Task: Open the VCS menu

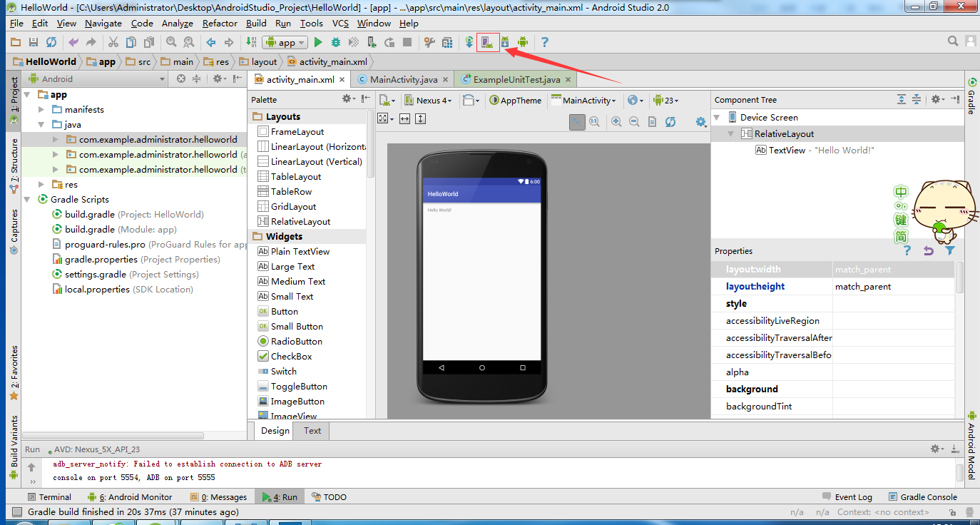Action: 341,23
